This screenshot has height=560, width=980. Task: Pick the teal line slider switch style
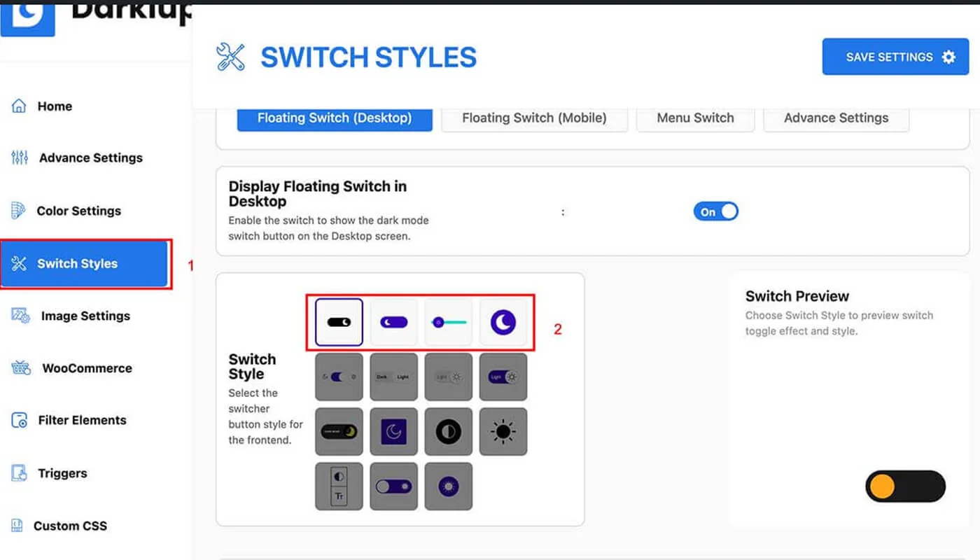pyautogui.click(x=448, y=322)
